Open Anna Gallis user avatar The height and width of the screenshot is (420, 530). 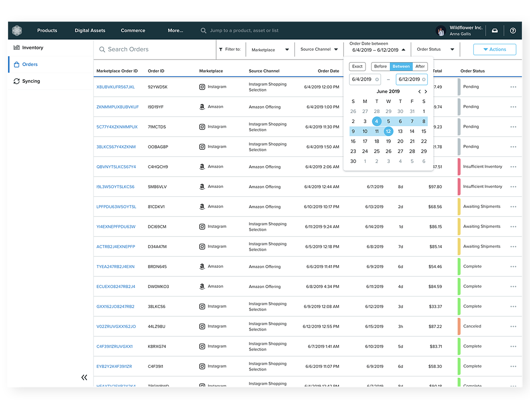coord(441,31)
